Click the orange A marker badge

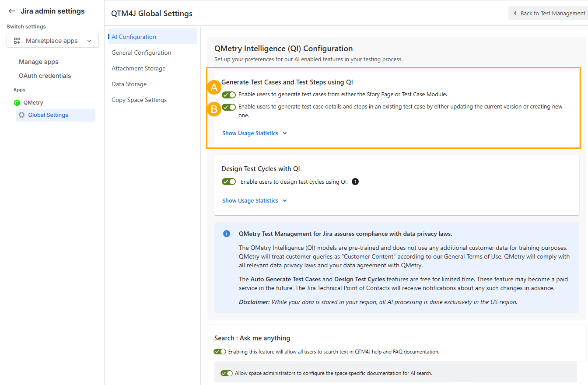pos(214,88)
